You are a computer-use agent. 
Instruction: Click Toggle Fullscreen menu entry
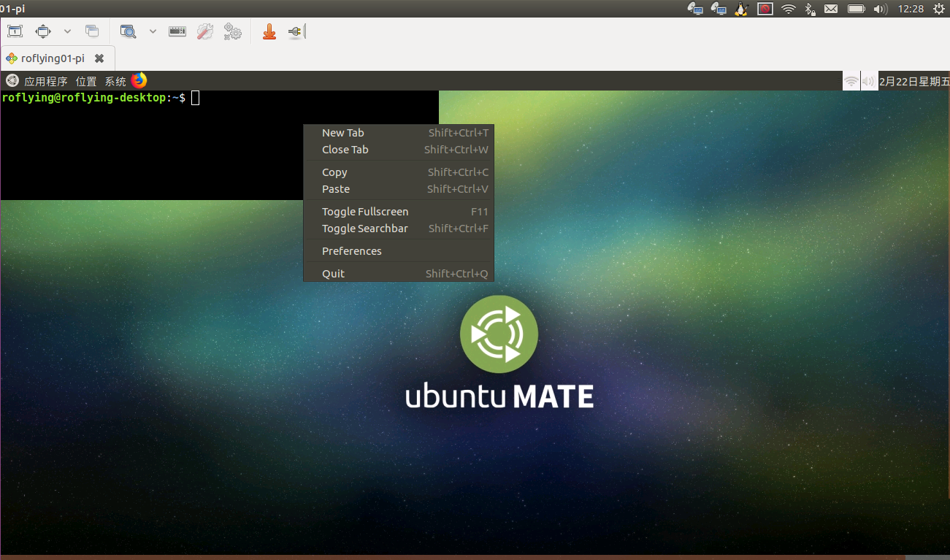(399, 212)
